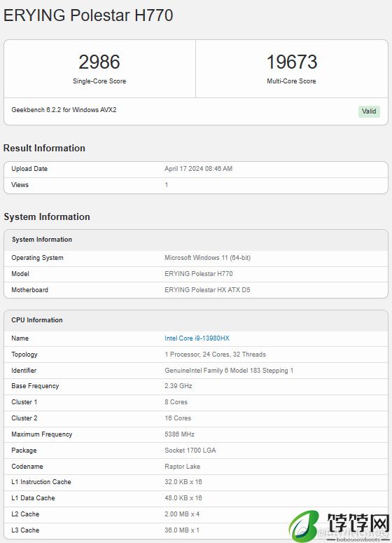Click maximum frequency value 5386 MHz
Image resolution: width=392 pixels, height=543 pixels.
pyautogui.click(x=180, y=434)
